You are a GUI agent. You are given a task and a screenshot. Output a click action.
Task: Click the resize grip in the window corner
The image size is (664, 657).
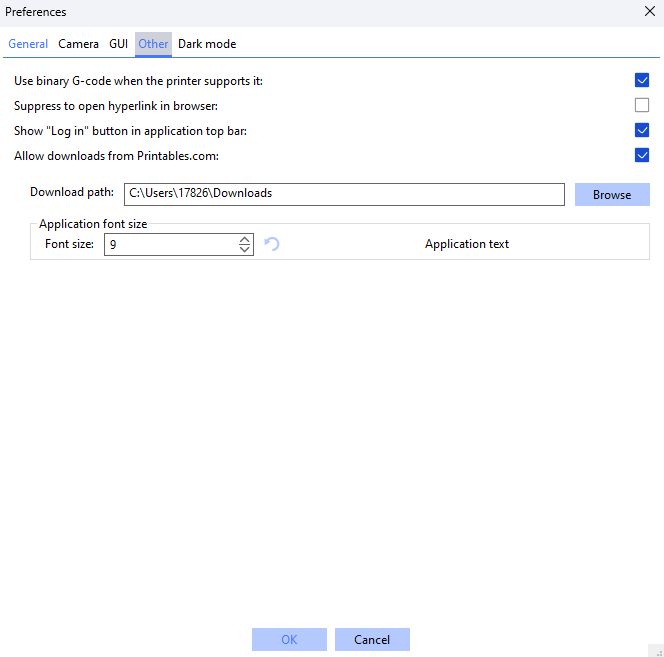click(x=656, y=650)
